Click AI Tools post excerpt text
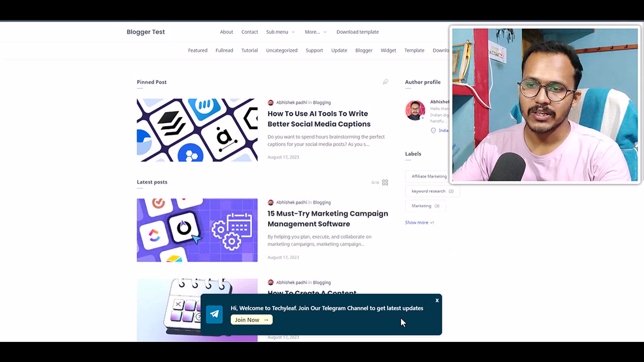Image resolution: width=644 pixels, height=362 pixels. pos(326,140)
